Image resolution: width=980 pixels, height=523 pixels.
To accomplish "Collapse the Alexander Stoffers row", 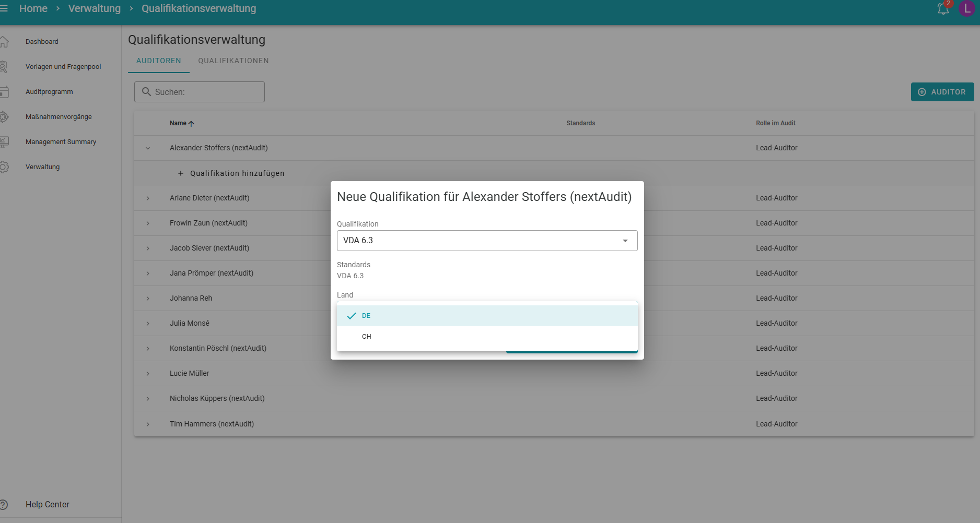I will click(148, 148).
